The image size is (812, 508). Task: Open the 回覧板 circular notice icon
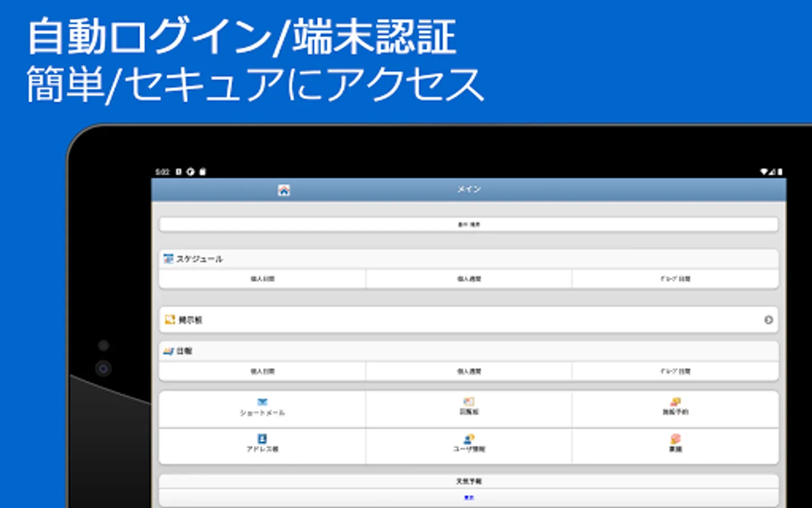(469, 401)
